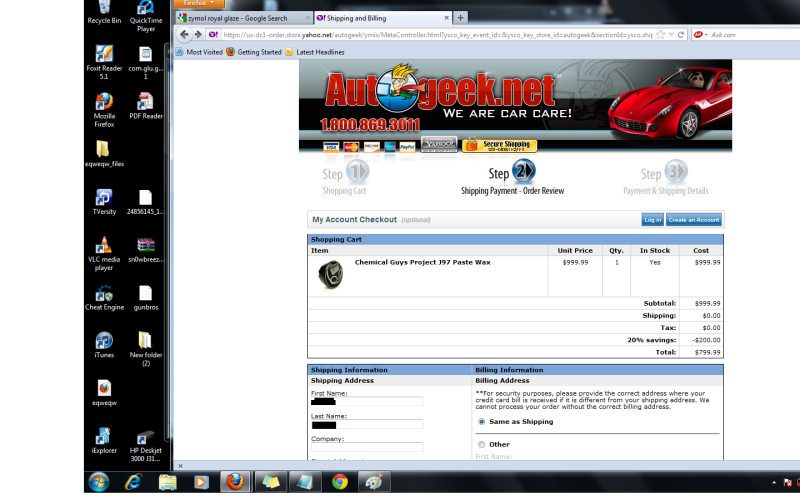This screenshot has height=500, width=800.
Task: Switch to Paint in the taskbar
Action: pyautogui.click(x=374, y=482)
